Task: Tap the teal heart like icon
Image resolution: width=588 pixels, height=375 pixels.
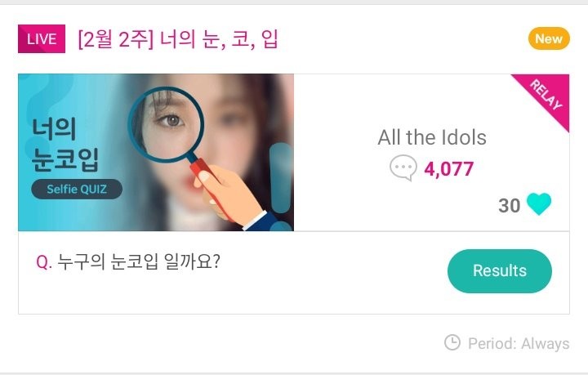Action: click(x=539, y=204)
